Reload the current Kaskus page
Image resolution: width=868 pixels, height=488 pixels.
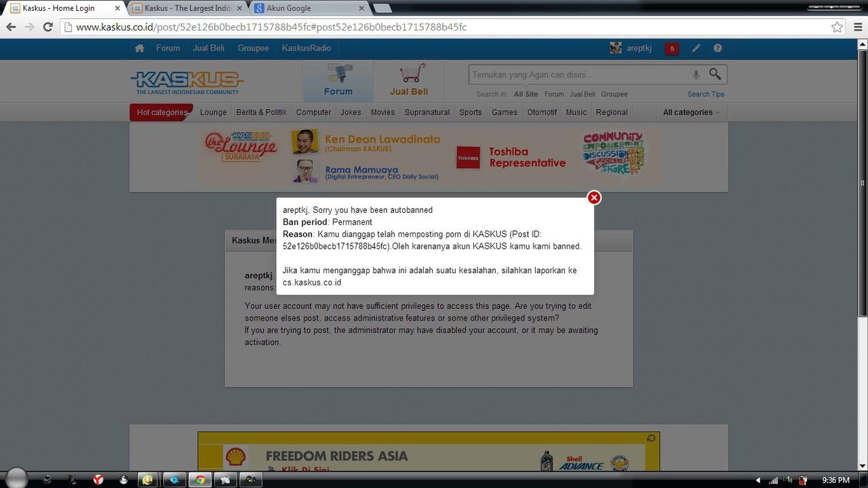(47, 27)
